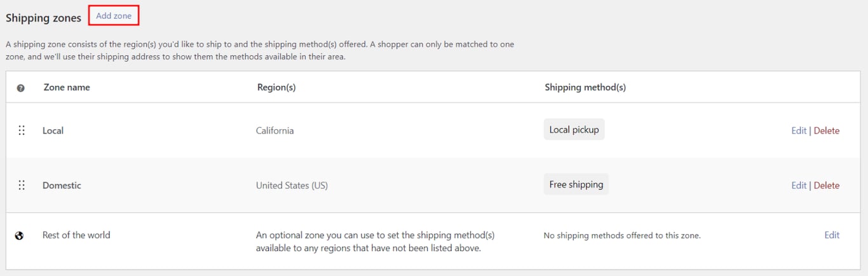Image resolution: width=868 pixels, height=276 pixels.
Task: Edit the Rest of the world zone
Action: (832, 235)
